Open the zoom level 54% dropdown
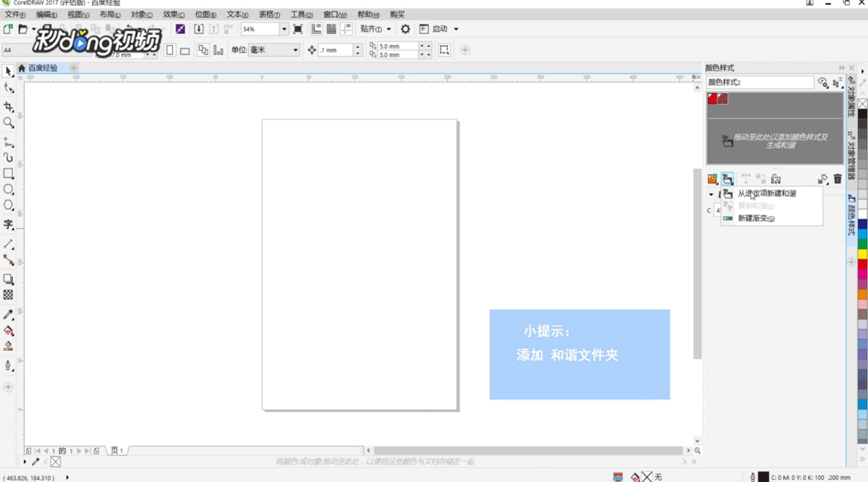Viewport: 868px width, 482px height. click(285, 29)
